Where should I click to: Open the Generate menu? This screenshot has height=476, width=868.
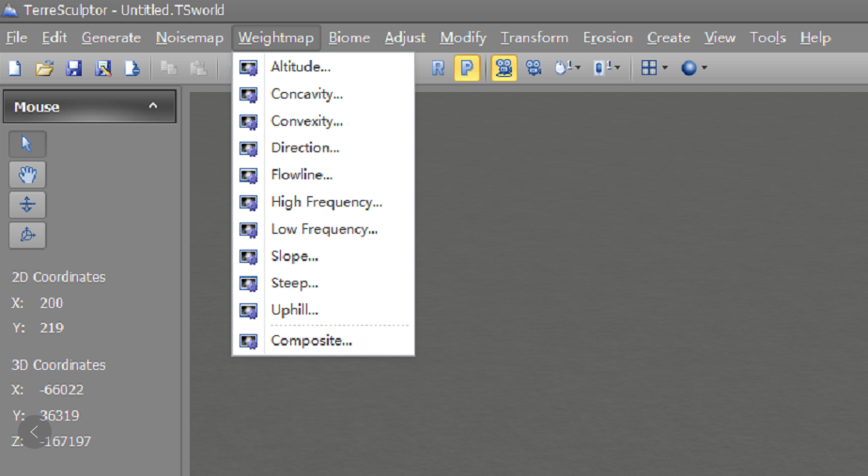pos(111,38)
